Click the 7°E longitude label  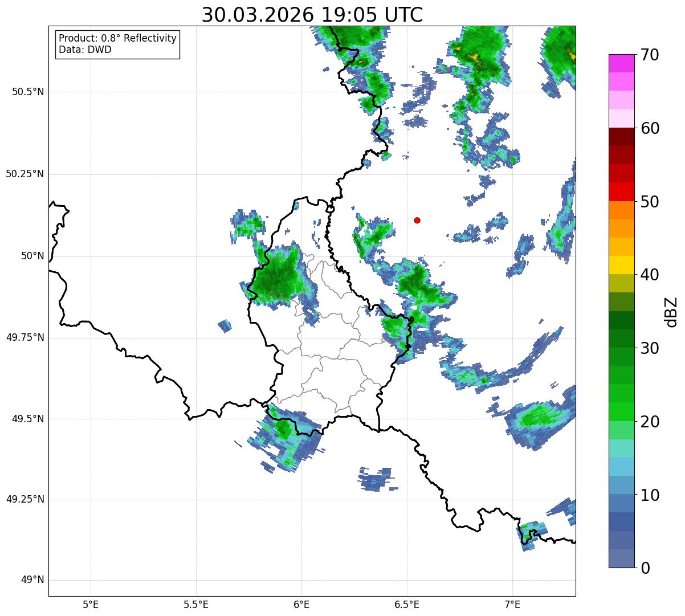click(x=512, y=604)
